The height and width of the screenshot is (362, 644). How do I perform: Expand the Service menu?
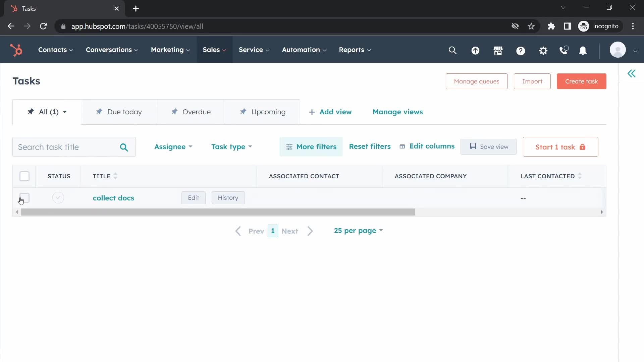click(254, 50)
